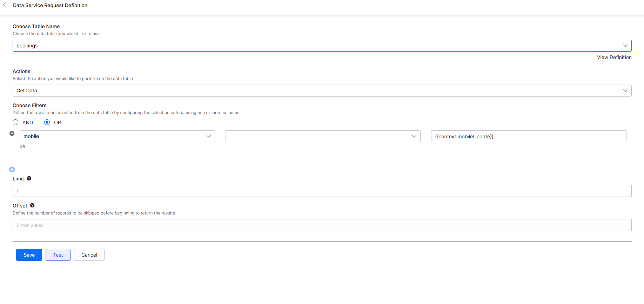
Task: Click the Cancel button
Action: pyautogui.click(x=89, y=255)
